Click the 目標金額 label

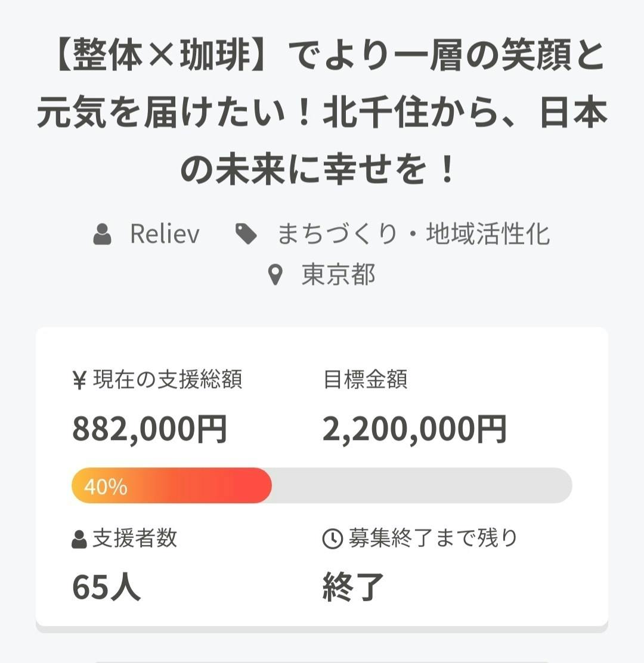(x=365, y=380)
